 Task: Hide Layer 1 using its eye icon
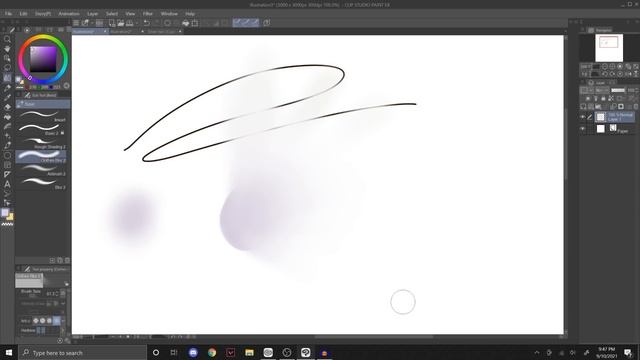tap(583, 117)
